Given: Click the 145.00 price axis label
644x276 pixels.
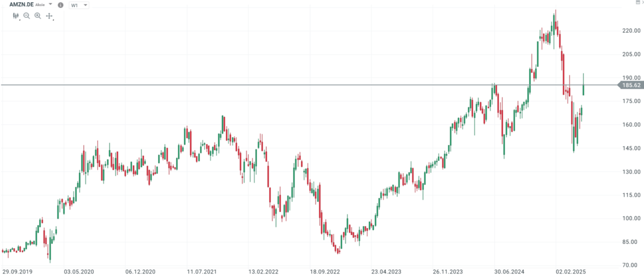Looking at the screenshot, I should (x=631, y=148).
